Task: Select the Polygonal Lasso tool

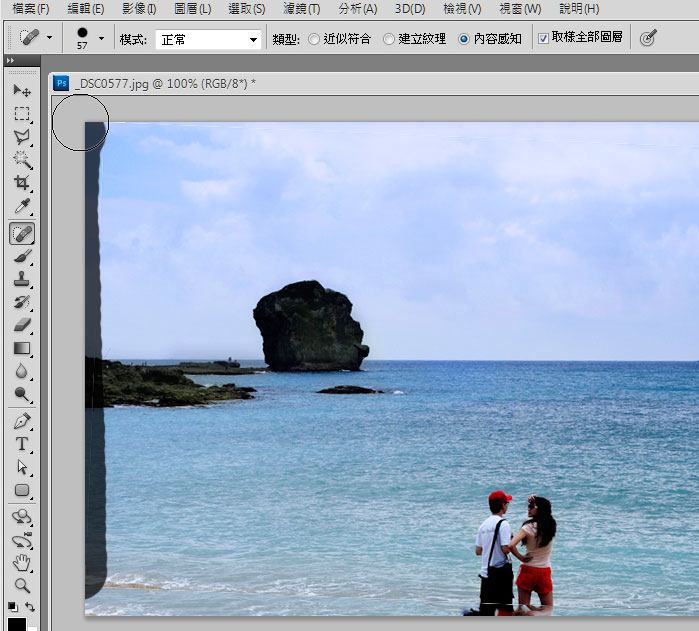Action: 21,137
